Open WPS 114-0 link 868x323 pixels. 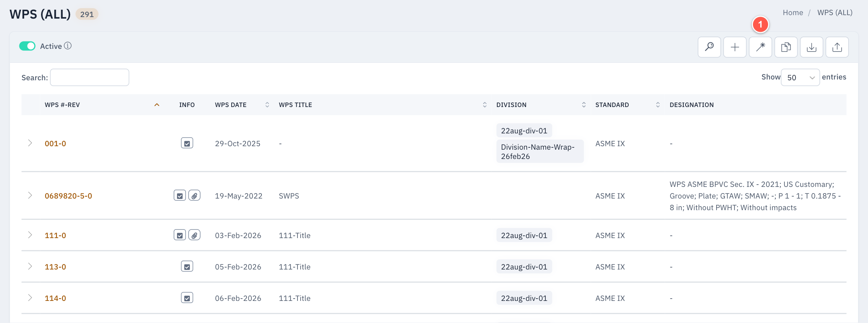pos(55,298)
